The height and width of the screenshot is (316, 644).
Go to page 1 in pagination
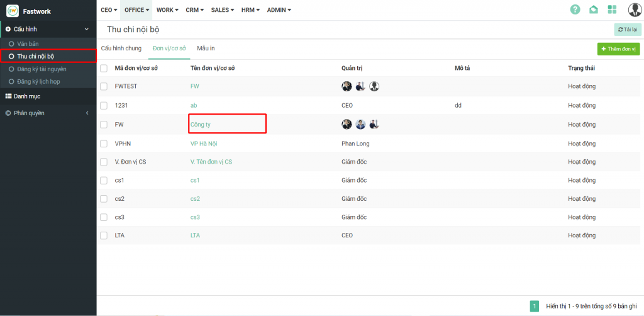pyautogui.click(x=535, y=307)
